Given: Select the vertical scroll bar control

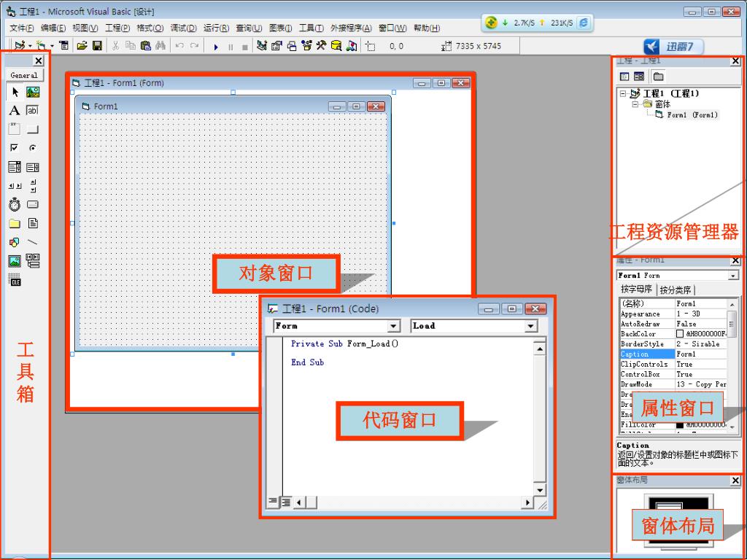Looking at the screenshot, I should coord(32,186).
